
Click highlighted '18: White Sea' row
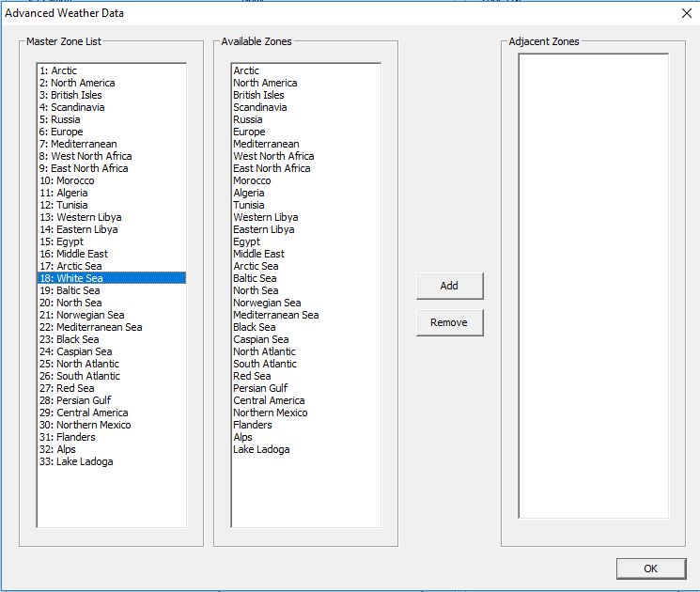point(112,278)
